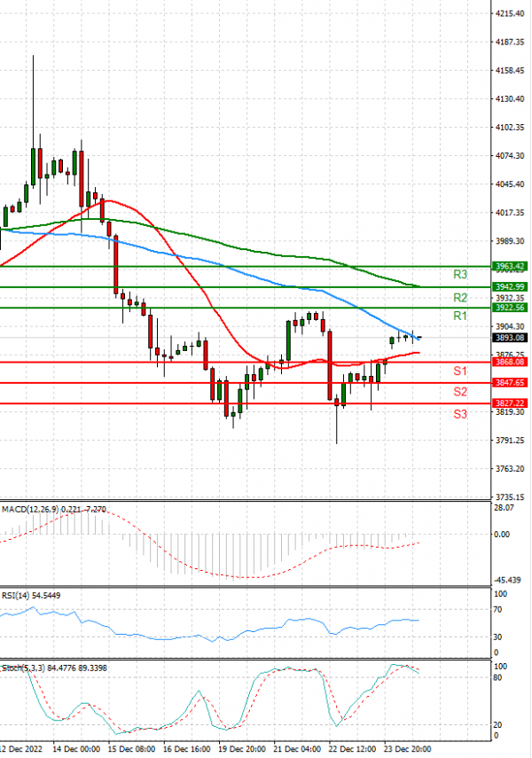Click the 23 Dec 20:00 time label
Screen dimensions: 532x758
(407, 749)
